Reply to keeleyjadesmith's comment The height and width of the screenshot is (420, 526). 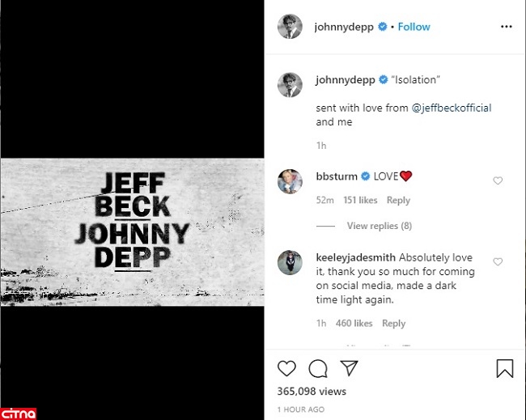point(393,324)
